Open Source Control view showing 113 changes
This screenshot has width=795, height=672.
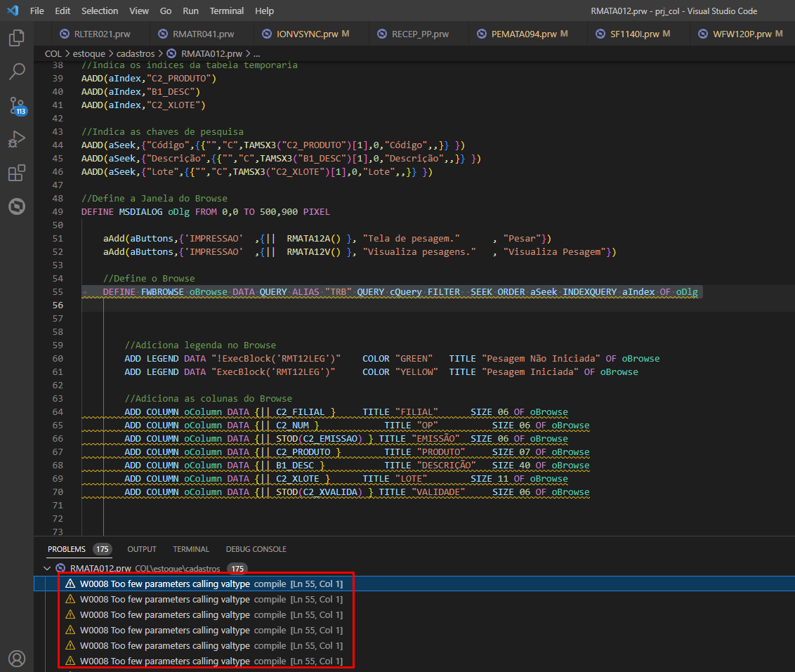tap(17, 105)
